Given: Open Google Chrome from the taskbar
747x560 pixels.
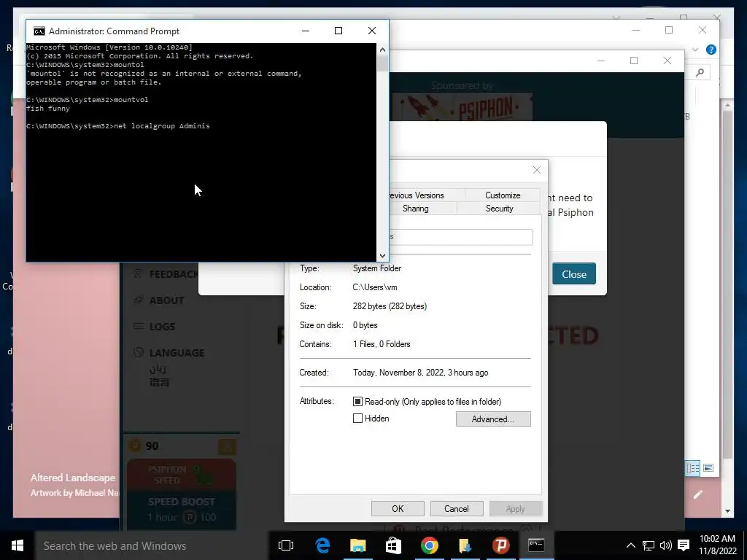Looking at the screenshot, I should pyautogui.click(x=429, y=545).
